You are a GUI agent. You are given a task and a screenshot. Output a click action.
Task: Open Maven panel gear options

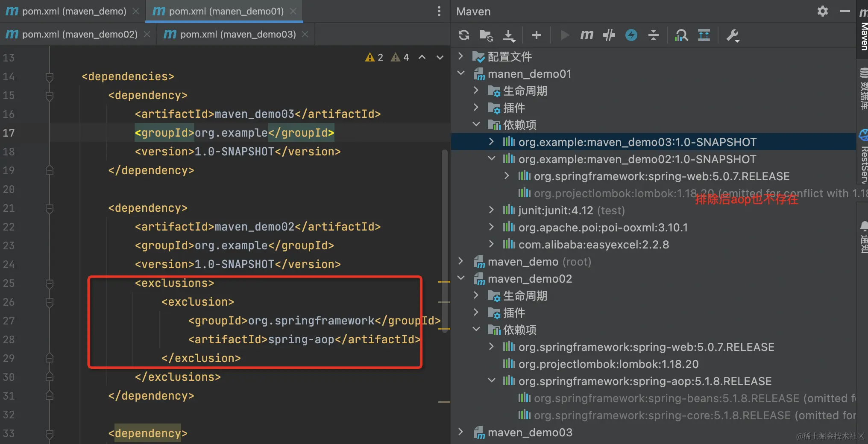coord(823,11)
